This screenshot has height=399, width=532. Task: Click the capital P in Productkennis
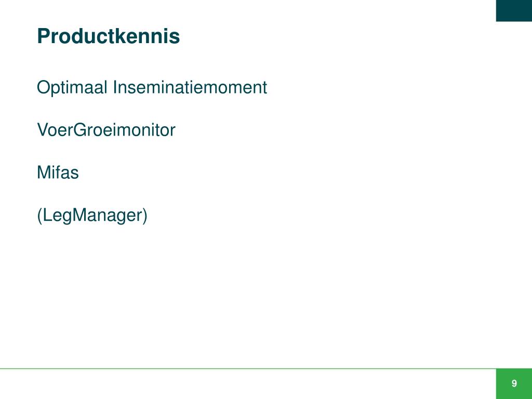pyautogui.click(x=44, y=36)
